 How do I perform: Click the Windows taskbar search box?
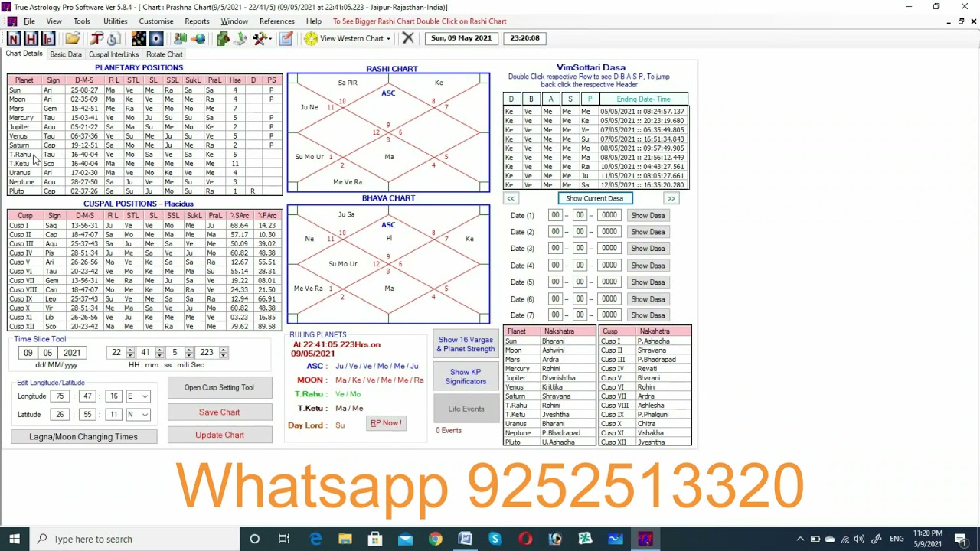pyautogui.click(x=136, y=539)
